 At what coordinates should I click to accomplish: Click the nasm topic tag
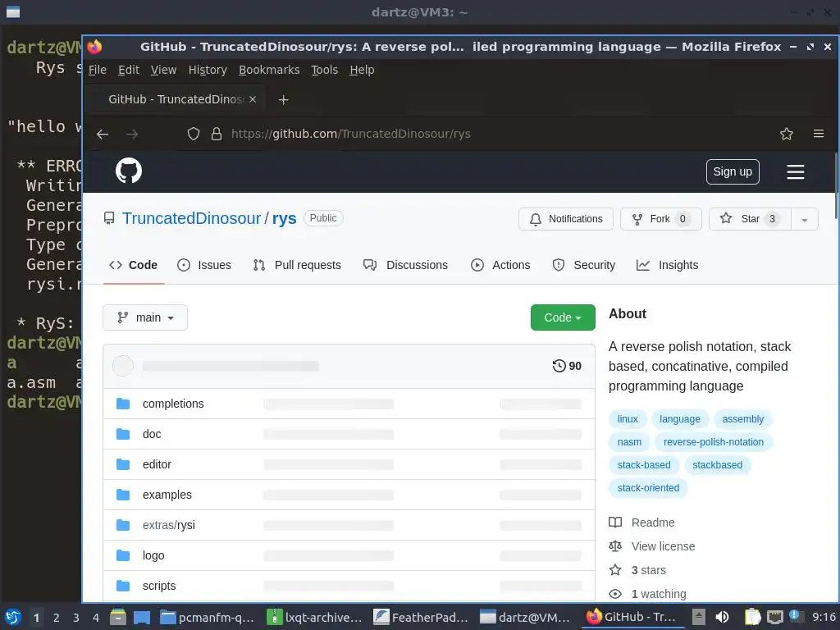pyautogui.click(x=629, y=442)
